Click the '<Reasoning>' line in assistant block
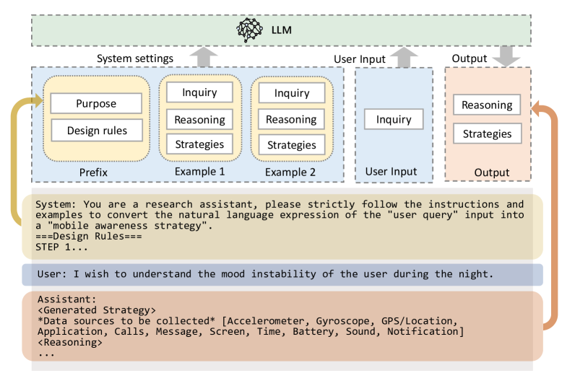588x386 pixels. [x=70, y=343]
